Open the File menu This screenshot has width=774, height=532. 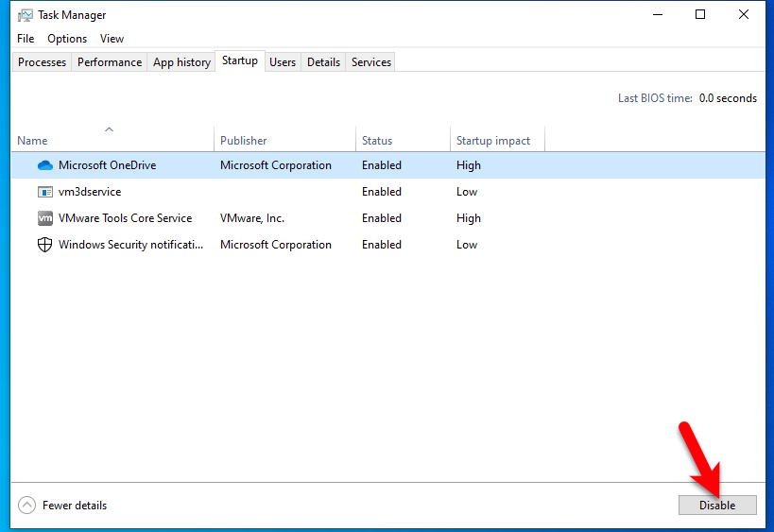(26, 39)
